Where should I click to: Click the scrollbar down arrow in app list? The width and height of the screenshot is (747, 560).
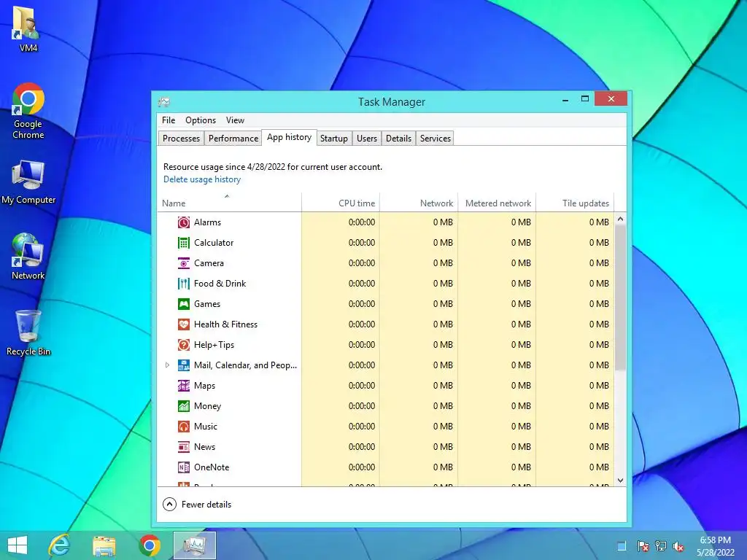pos(620,481)
